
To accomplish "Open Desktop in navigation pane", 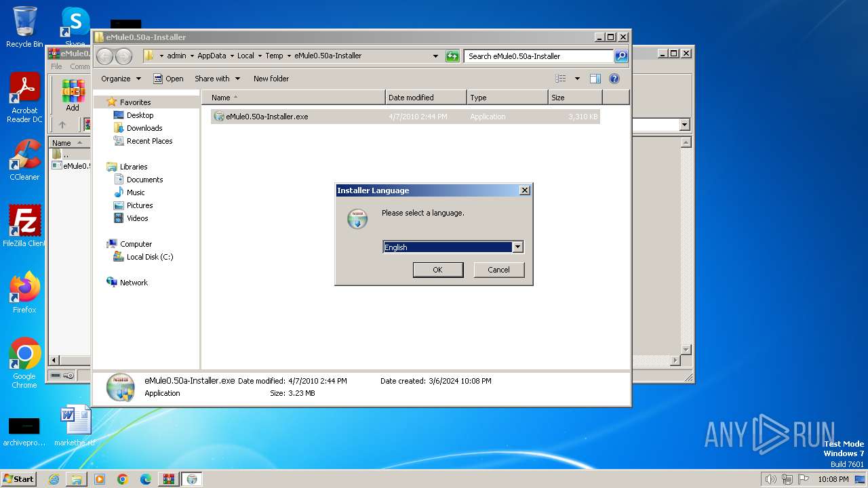I will click(x=140, y=115).
